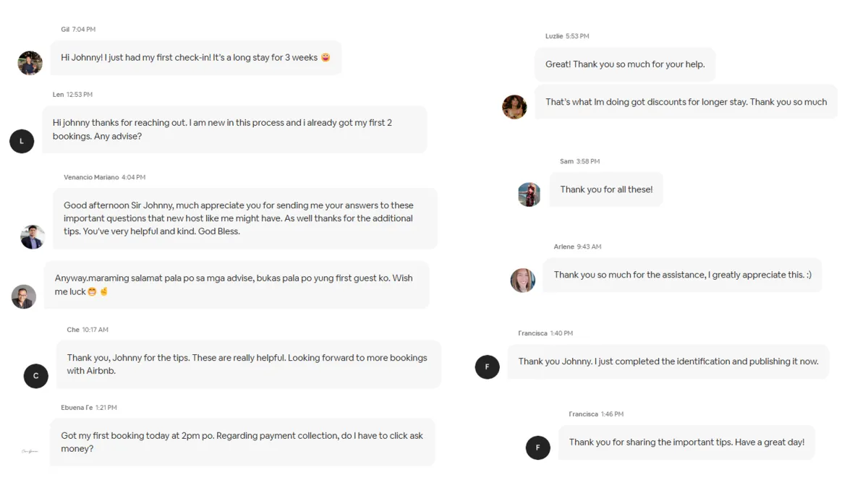Click the sender name "Venancio Mariano"
Image resolution: width=868 pixels, height=488 pixels.
(91, 177)
